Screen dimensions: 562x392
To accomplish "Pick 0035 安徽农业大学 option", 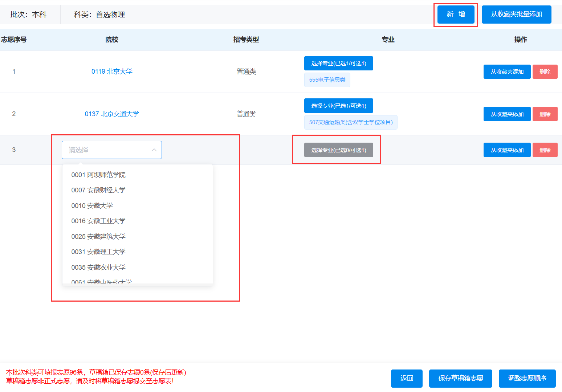I will click(98, 268).
